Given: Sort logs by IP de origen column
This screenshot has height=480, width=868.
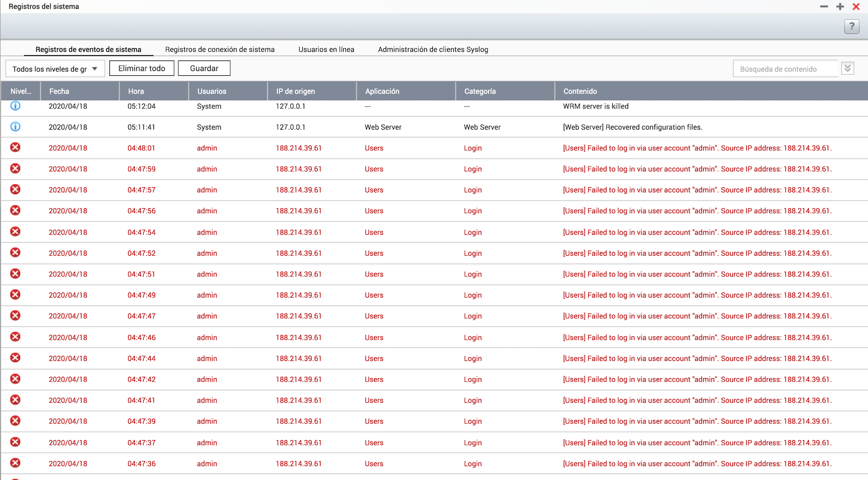Looking at the screenshot, I should coord(296,91).
